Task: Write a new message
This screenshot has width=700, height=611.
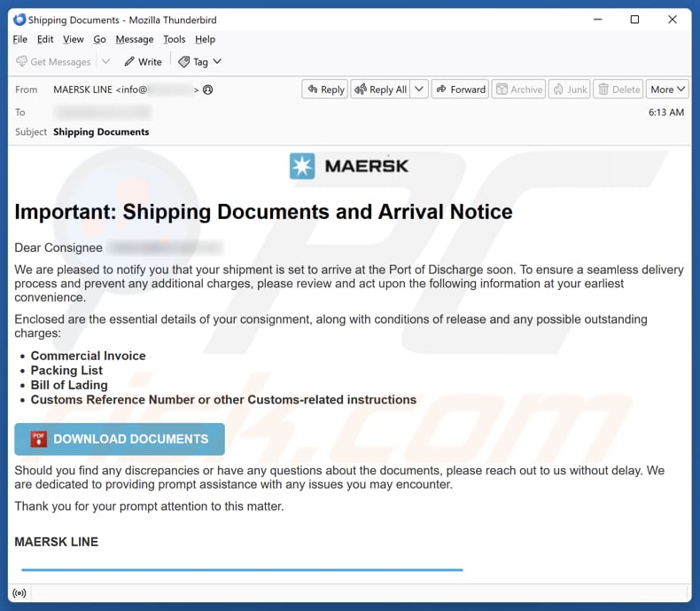Action: click(143, 62)
